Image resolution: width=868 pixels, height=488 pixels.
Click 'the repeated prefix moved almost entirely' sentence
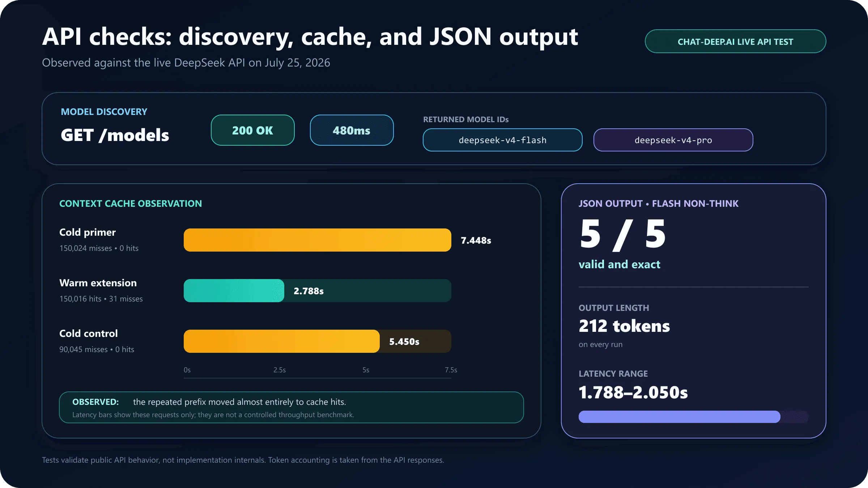[x=239, y=402]
